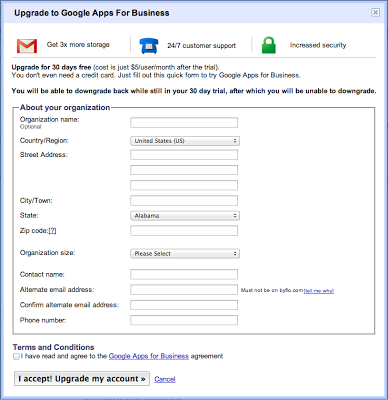The image size is (388, 400).
Task: Focus the Zip code input field
Action: (x=184, y=231)
